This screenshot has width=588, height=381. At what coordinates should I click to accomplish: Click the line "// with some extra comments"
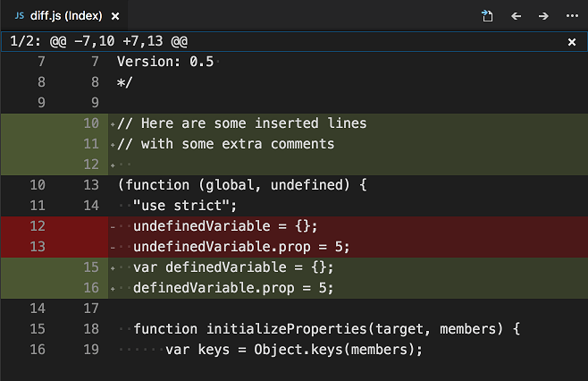(225, 144)
